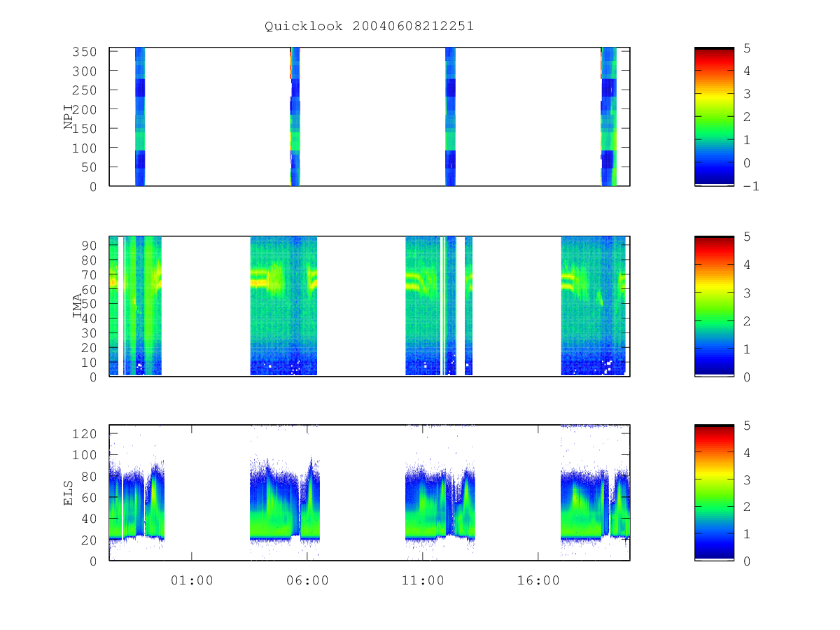Click the 01:00 time axis label
840x630 pixels.
(x=192, y=580)
